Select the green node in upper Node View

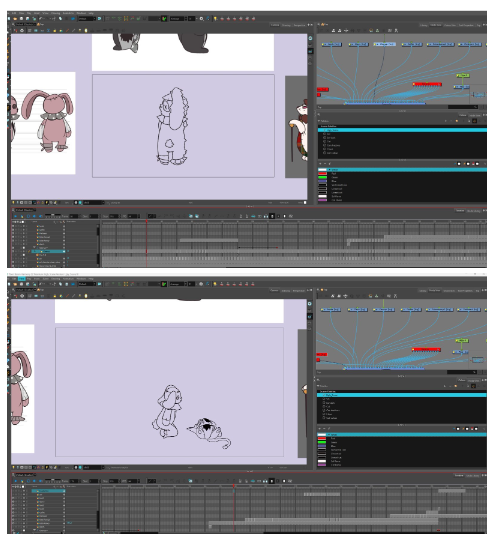(463, 75)
